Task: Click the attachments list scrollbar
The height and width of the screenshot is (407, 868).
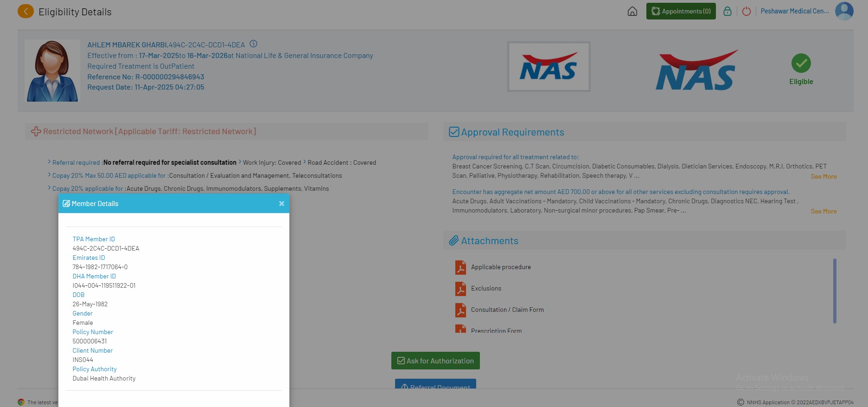Action: [835, 291]
